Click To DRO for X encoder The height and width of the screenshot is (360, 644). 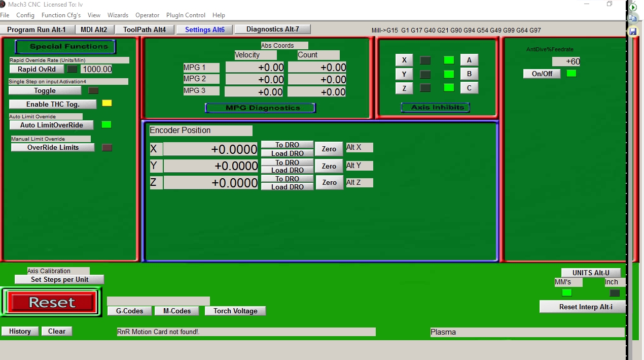[x=287, y=145]
